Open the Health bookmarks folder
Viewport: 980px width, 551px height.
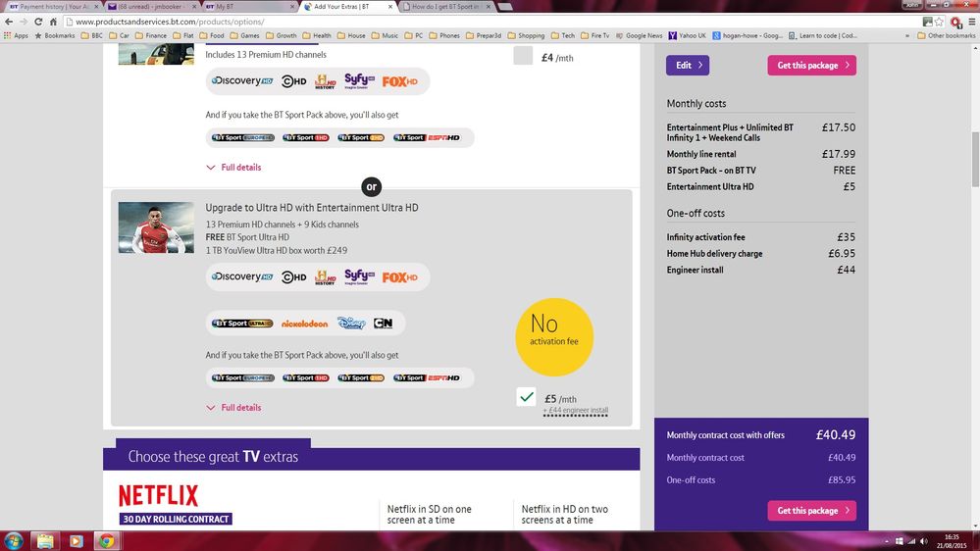[316, 35]
